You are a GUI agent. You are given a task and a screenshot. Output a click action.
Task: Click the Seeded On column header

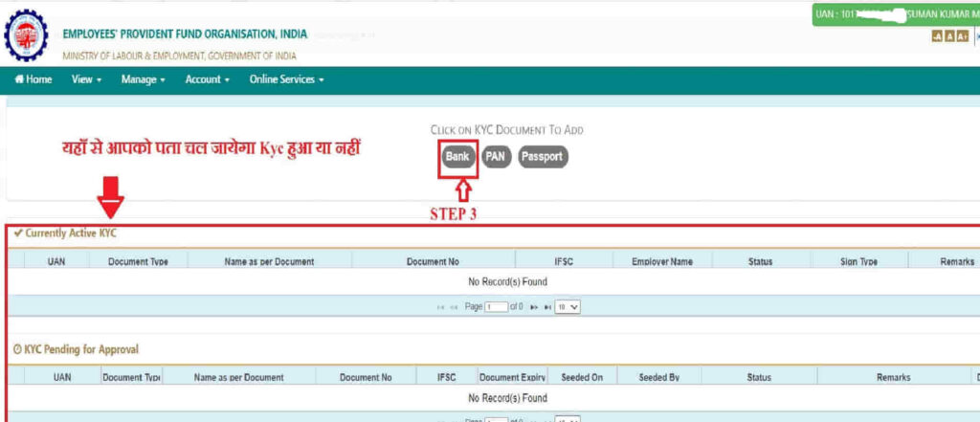tap(582, 378)
